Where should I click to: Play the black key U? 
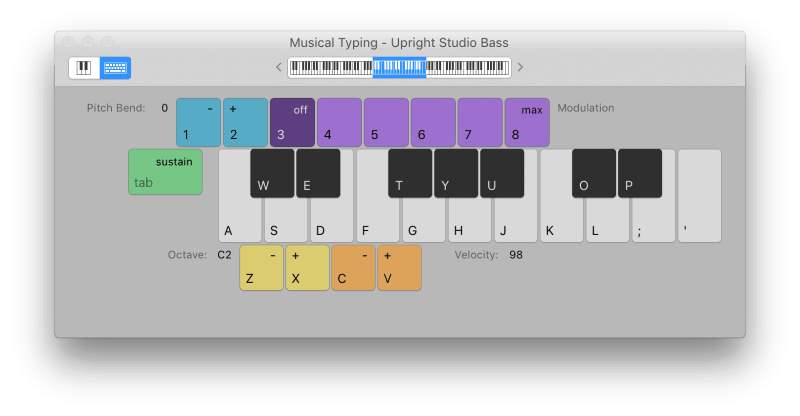pyautogui.click(x=502, y=174)
